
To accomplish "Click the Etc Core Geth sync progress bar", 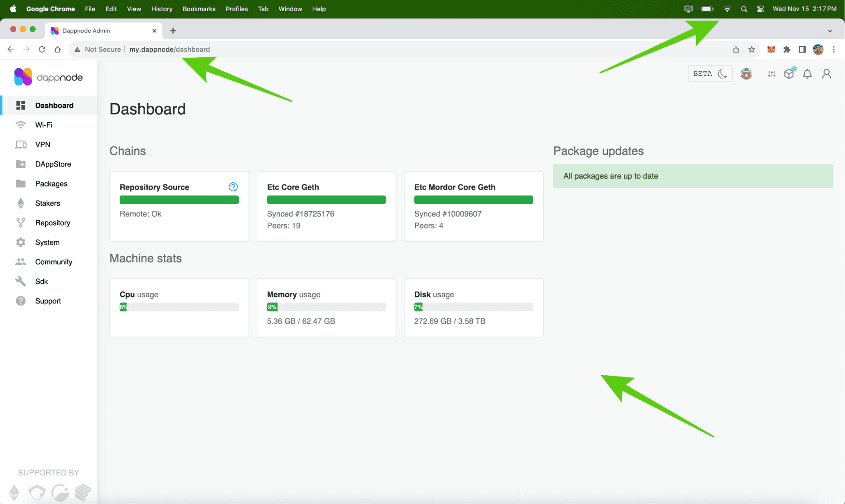I will (326, 199).
